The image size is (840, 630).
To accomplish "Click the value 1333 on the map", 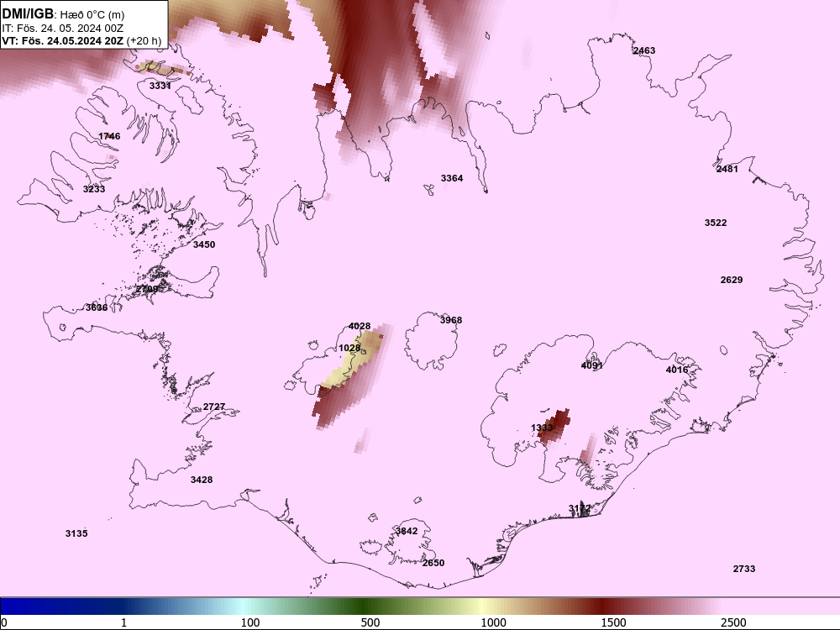I will tap(542, 428).
